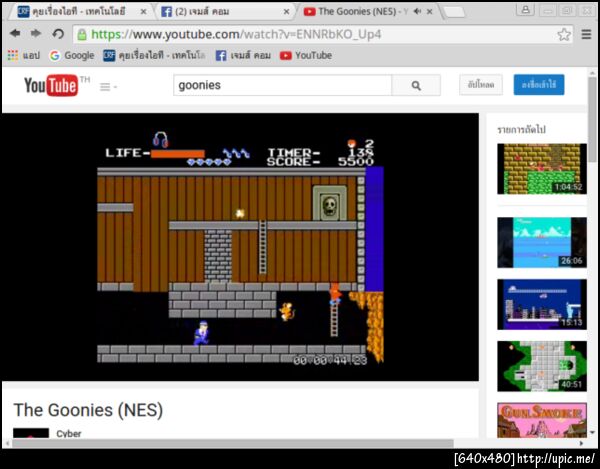
Task: Click the video title The Goonies (NES)
Action: (88, 410)
